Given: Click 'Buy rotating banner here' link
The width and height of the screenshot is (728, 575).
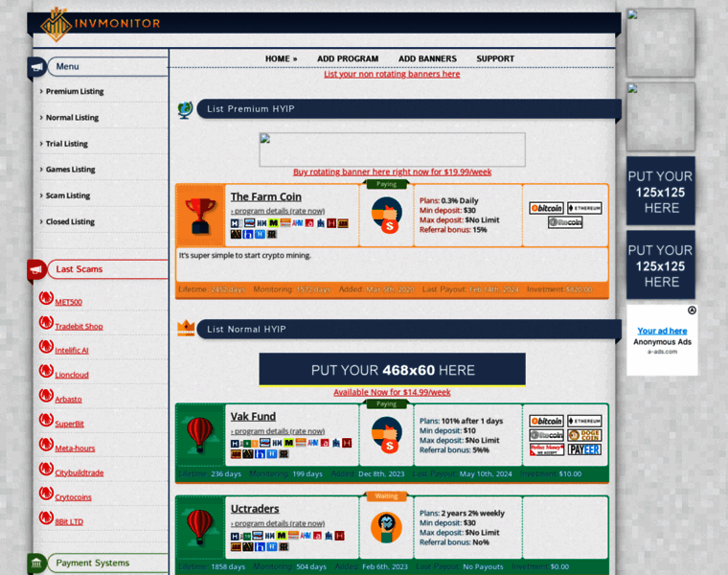Looking at the screenshot, I should point(392,172).
